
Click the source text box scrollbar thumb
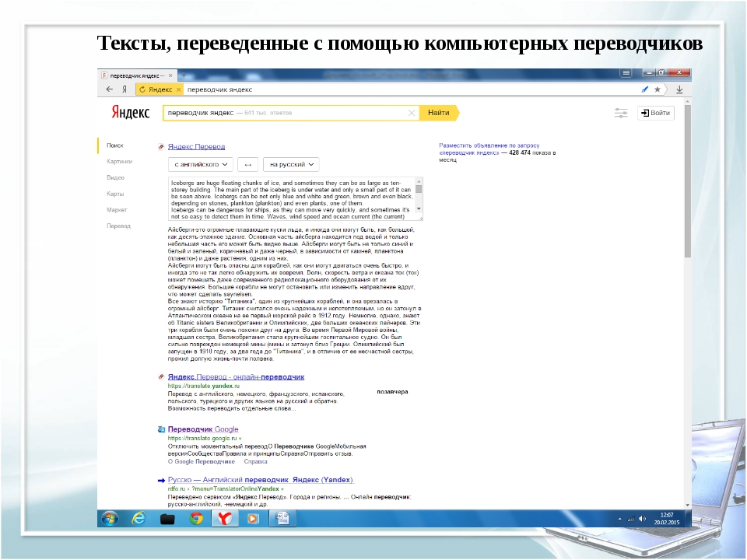(x=419, y=189)
